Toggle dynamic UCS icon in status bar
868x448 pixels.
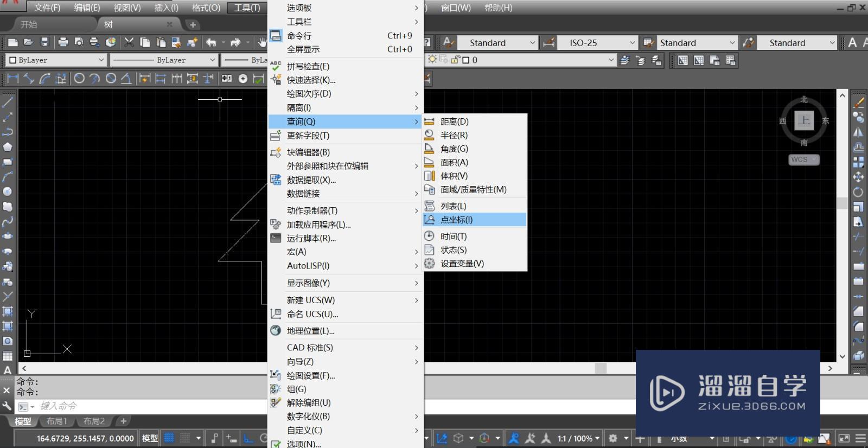442,438
